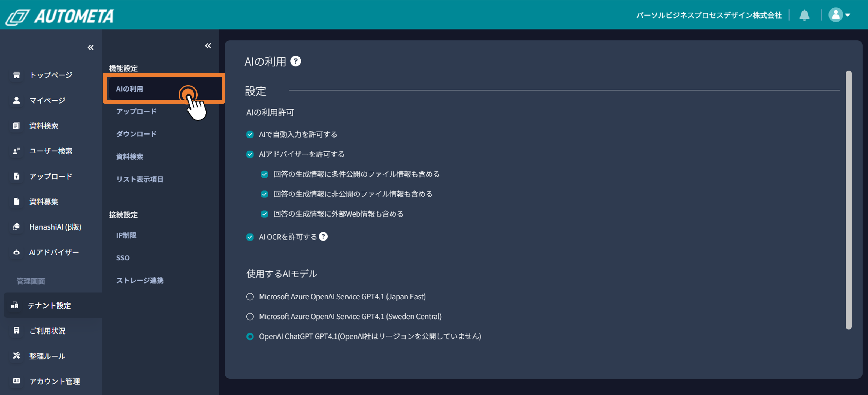The width and height of the screenshot is (868, 395).
Task: Click the 使用するAIモデル heading
Action: [282, 274]
